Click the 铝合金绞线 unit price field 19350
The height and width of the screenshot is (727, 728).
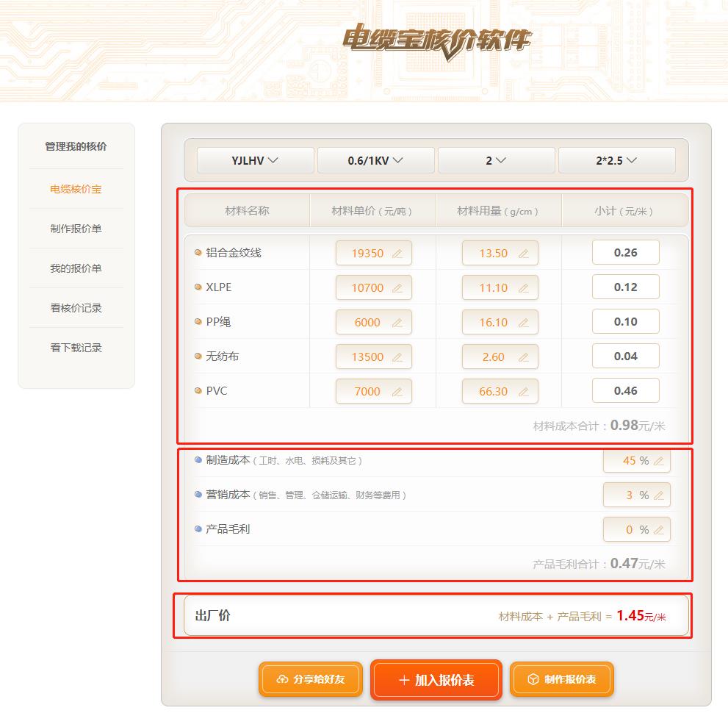point(374,253)
